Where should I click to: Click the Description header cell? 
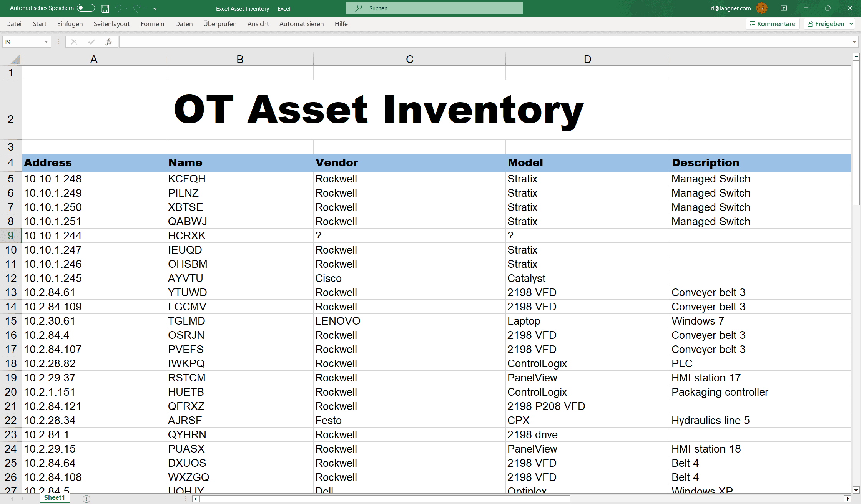coord(760,162)
